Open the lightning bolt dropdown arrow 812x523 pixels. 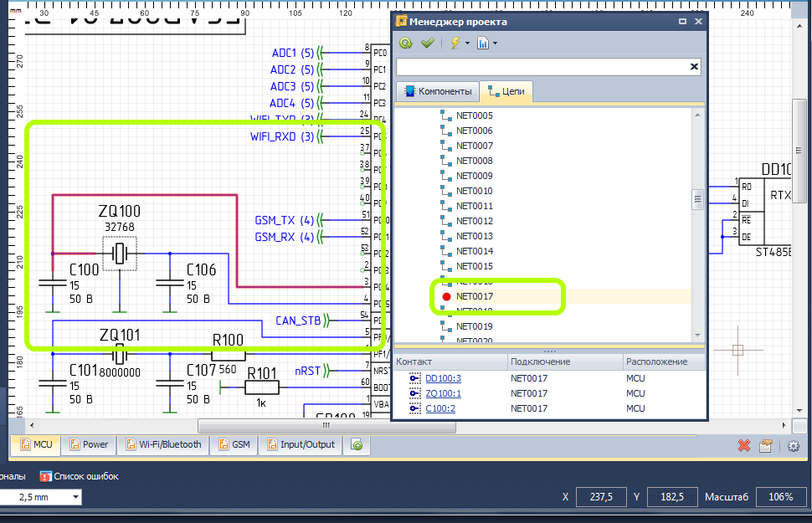click(467, 44)
